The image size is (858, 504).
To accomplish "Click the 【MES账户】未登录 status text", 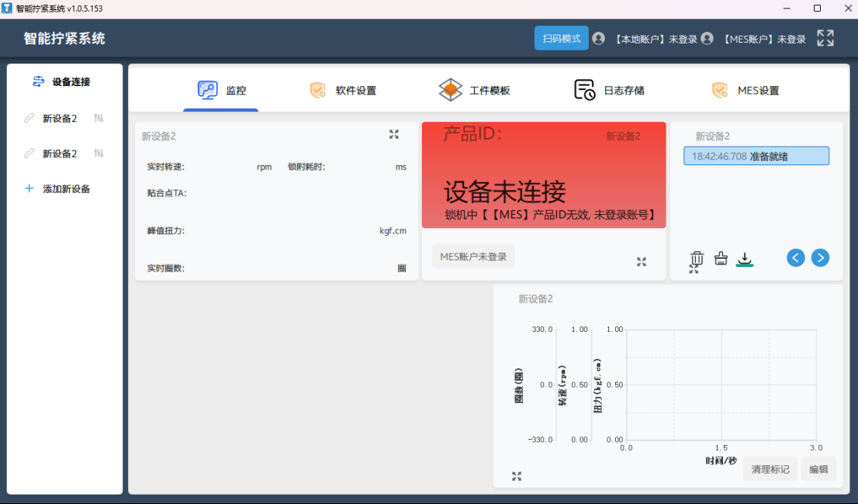I will 764,39.
